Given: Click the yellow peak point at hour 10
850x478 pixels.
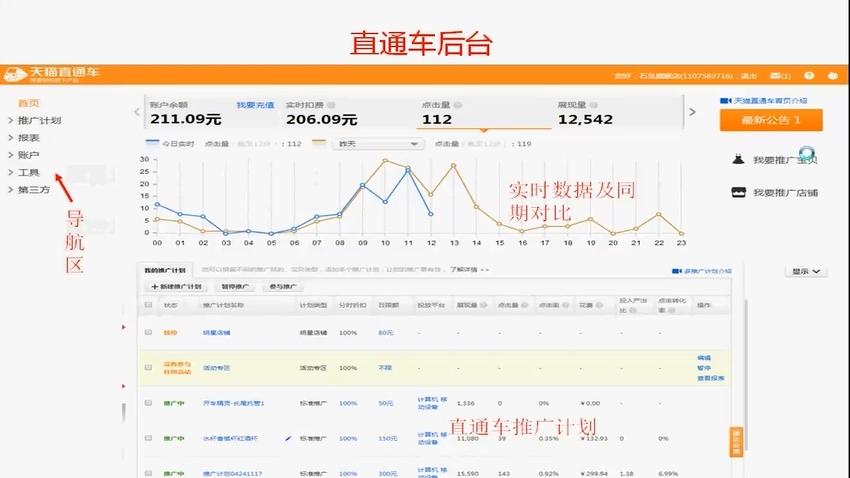Looking at the screenshot, I should click(x=385, y=161).
